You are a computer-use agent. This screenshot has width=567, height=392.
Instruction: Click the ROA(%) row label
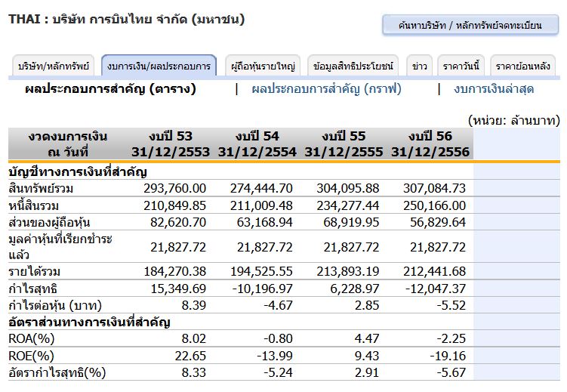tap(32, 338)
